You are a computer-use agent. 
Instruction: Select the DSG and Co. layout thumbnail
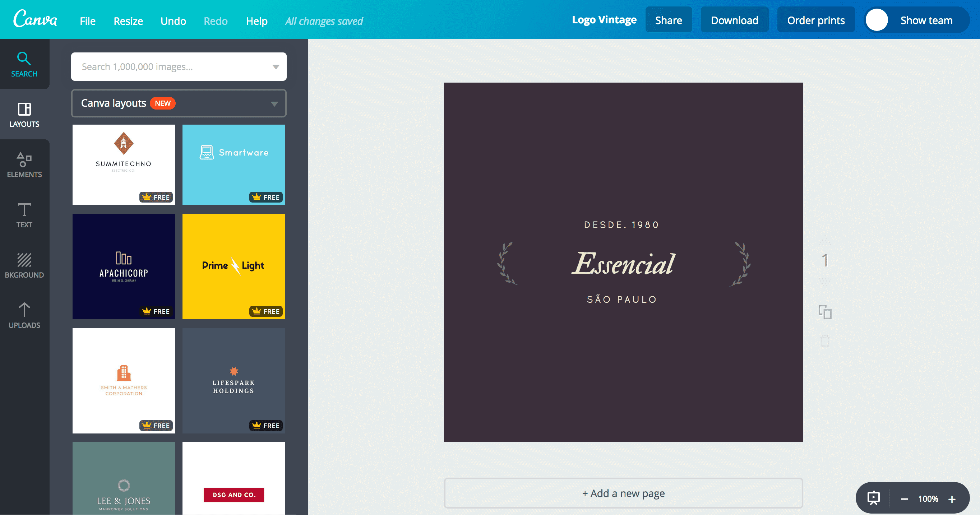click(234, 478)
